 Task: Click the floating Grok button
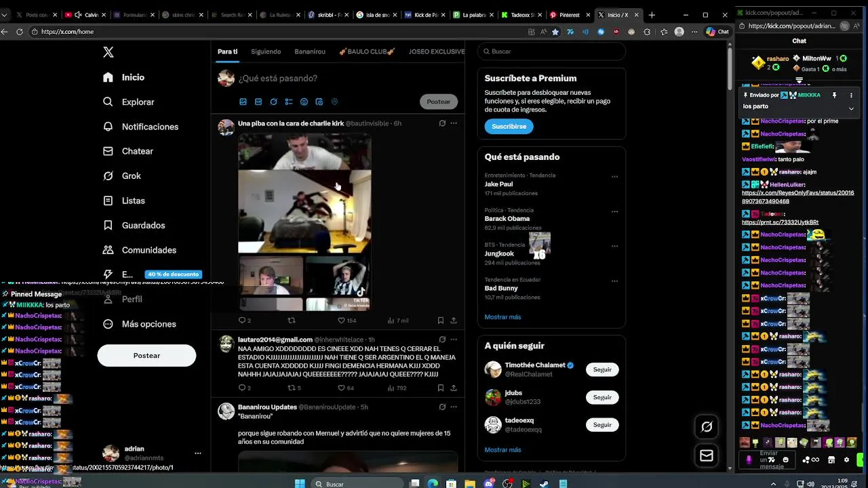[707, 426]
